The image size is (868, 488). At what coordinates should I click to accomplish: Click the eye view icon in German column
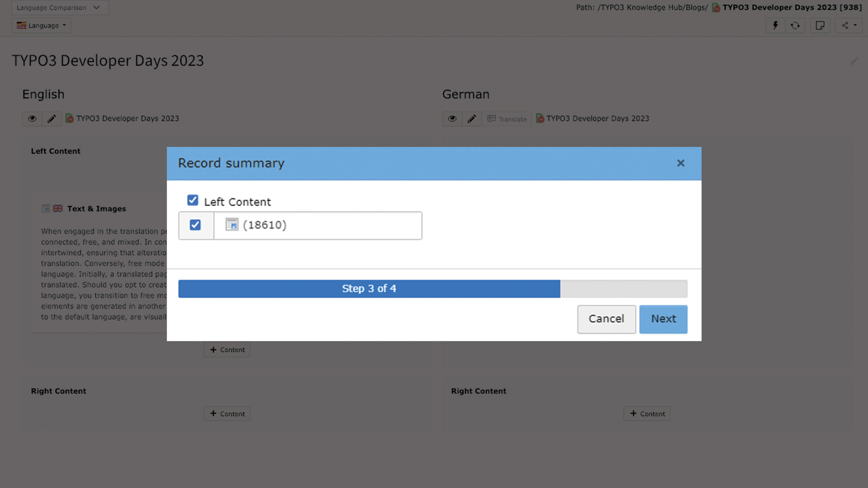pyautogui.click(x=452, y=119)
